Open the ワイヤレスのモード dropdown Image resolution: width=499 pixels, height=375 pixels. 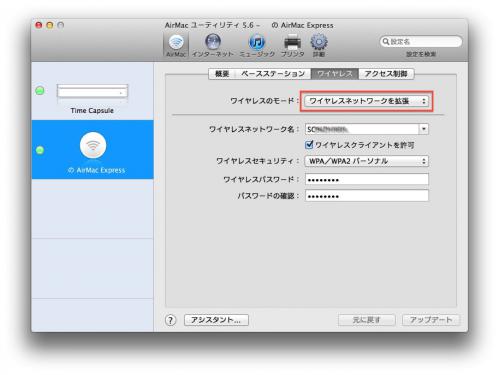tap(366, 101)
